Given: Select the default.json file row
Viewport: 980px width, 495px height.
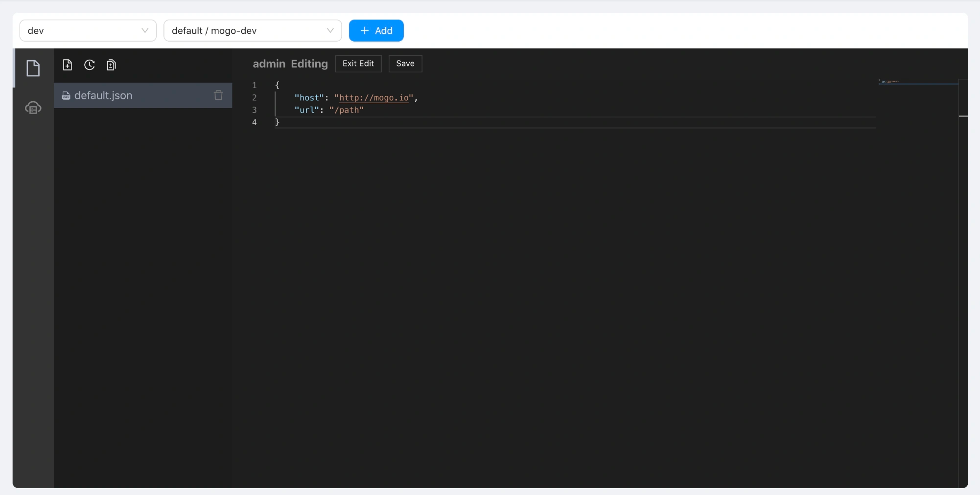Looking at the screenshot, I should tap(143, 95).
